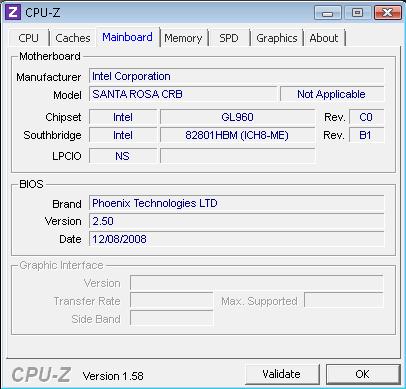Click the Manufacturer label

point(49,77)
